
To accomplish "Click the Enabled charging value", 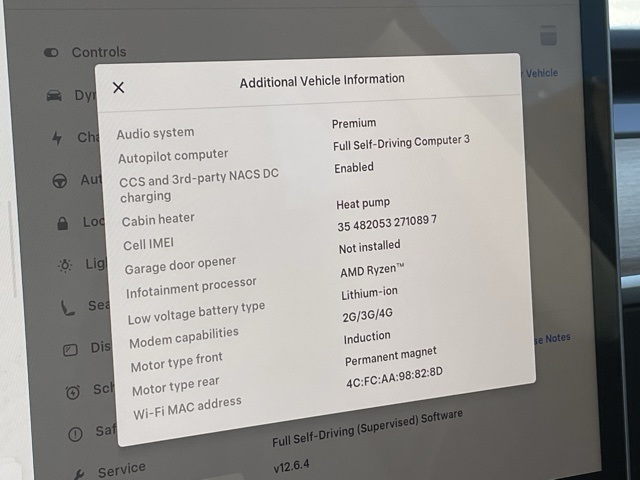I will [x=354, y=168].
